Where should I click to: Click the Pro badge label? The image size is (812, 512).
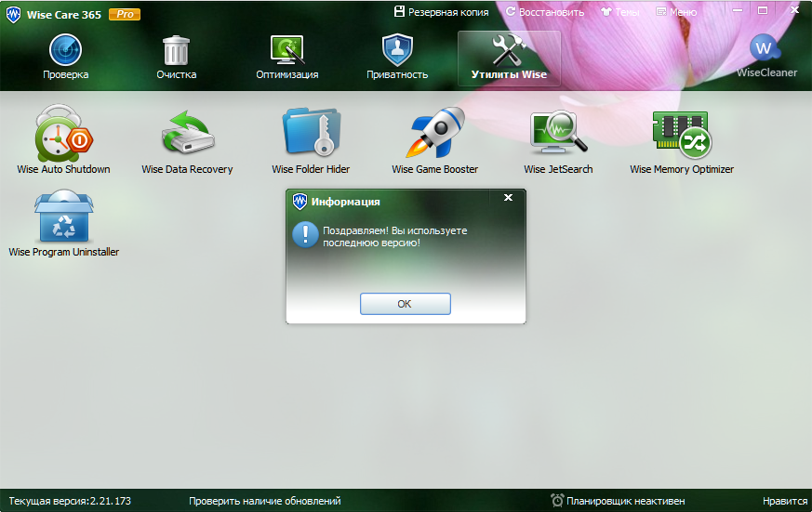coord(125,15)
